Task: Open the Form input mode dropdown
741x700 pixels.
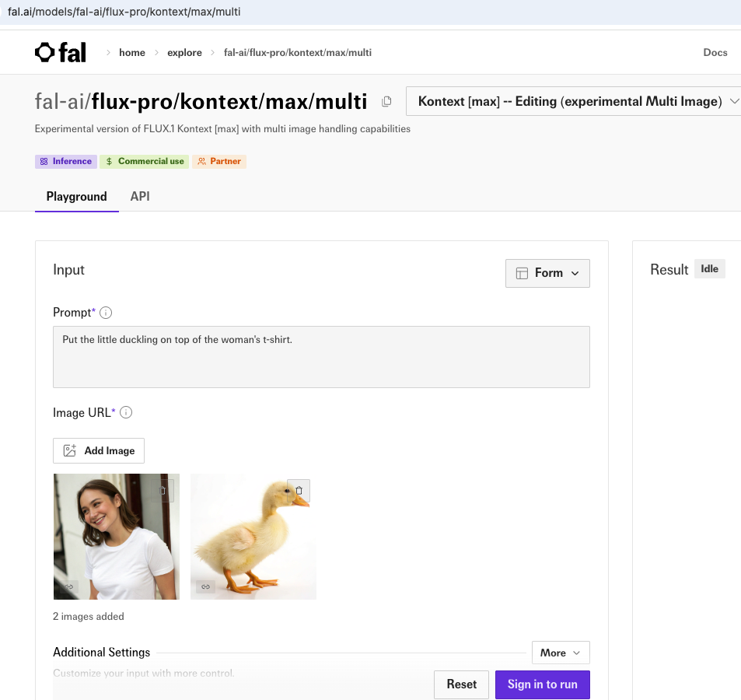Action: pyautogui.click(x=547, y=273)
